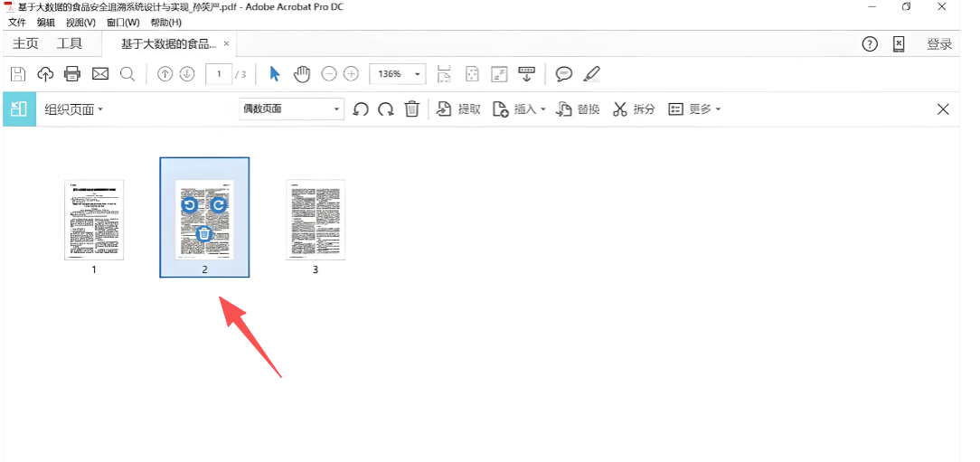Screen dimensions: 980x462
Task: Close the organize pages toolbar
Action: coord(943,109)
